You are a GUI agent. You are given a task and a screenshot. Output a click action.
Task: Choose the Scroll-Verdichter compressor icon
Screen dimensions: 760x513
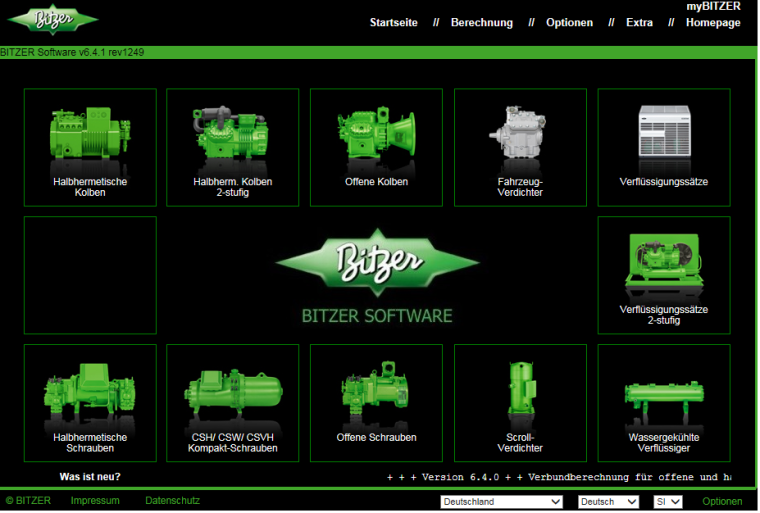(520, 402)
